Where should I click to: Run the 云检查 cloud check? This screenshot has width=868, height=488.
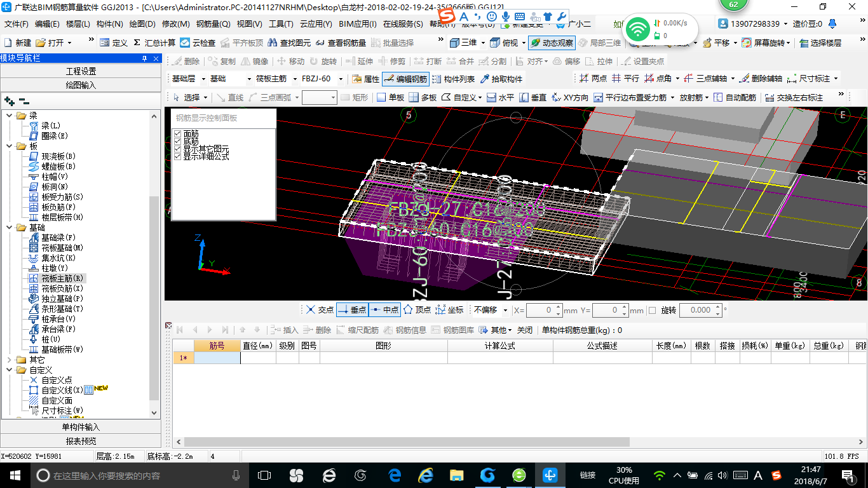tap(198, 43)
